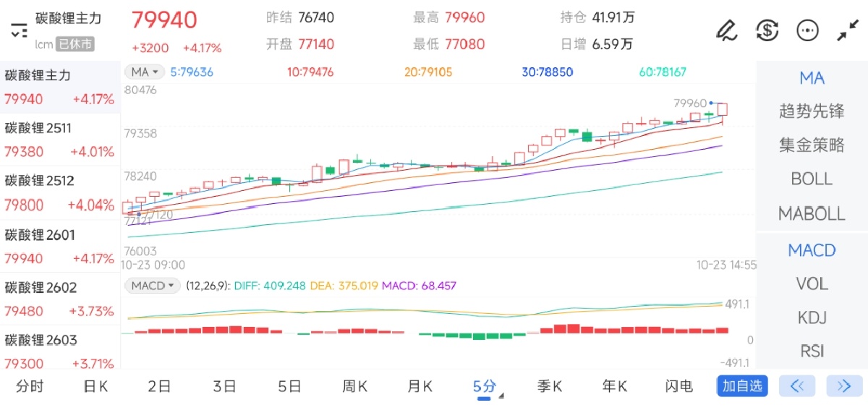
Task: Select 碳酸锂2602 contract row
Action: (59, 299)
